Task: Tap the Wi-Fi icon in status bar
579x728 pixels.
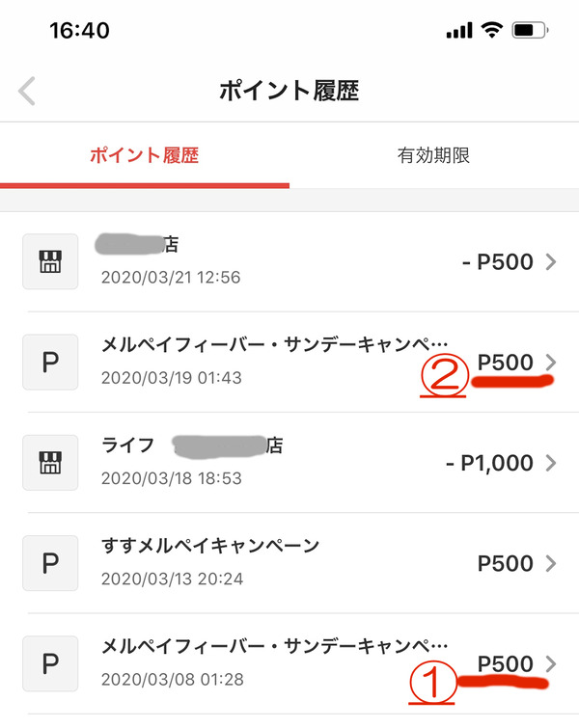Action: coord(492,30)
